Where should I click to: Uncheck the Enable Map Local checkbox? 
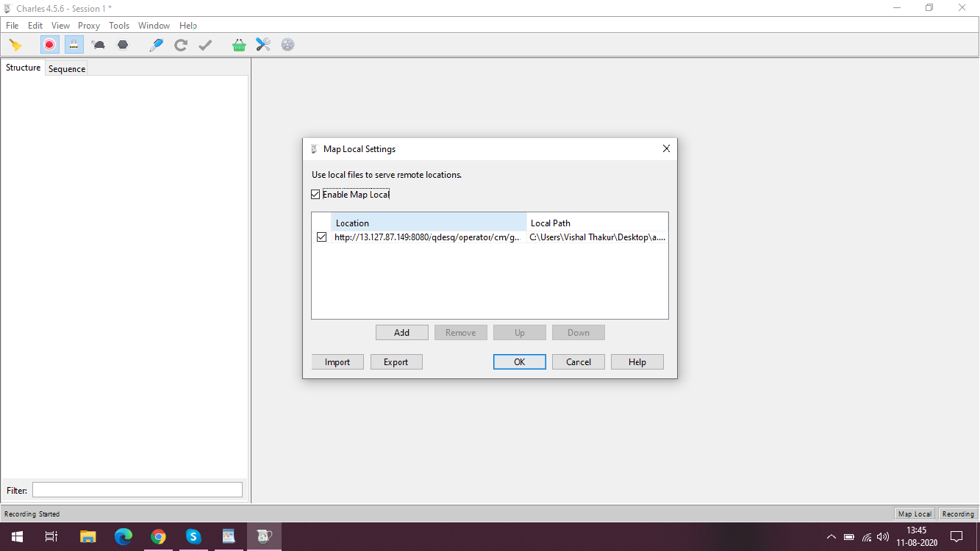[x=315, y=195]
